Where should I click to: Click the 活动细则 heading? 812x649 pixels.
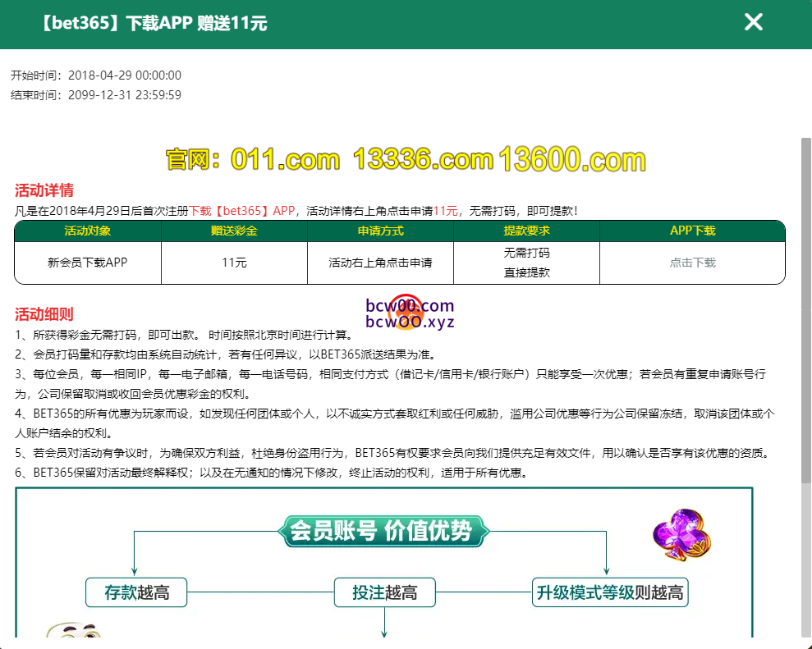44,314
